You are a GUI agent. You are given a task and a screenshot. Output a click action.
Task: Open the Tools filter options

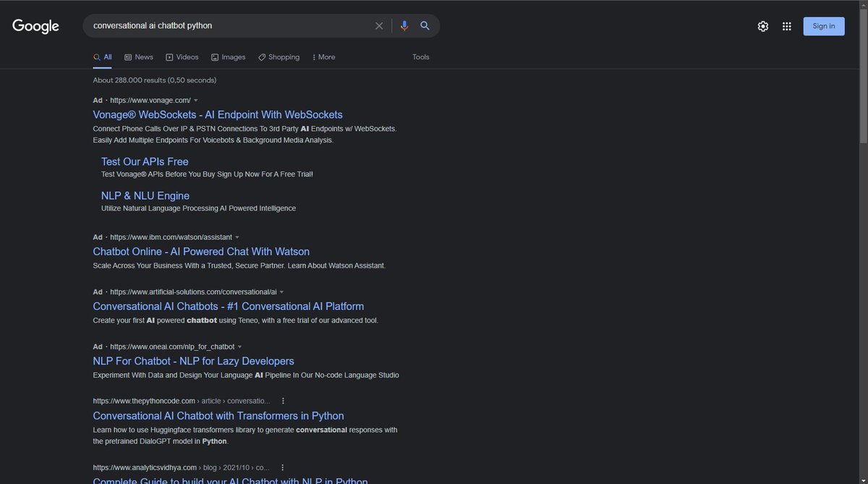[421, 57]
